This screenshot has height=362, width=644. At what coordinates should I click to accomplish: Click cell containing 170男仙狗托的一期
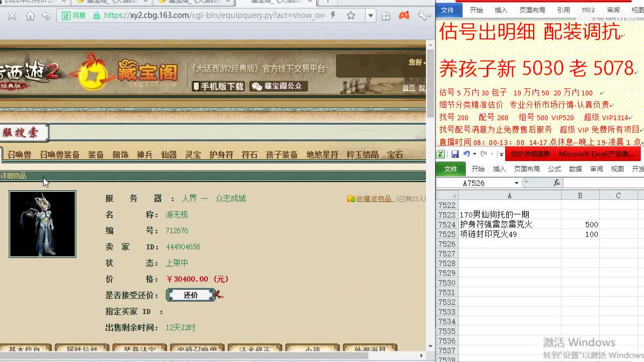coord(510,215)
